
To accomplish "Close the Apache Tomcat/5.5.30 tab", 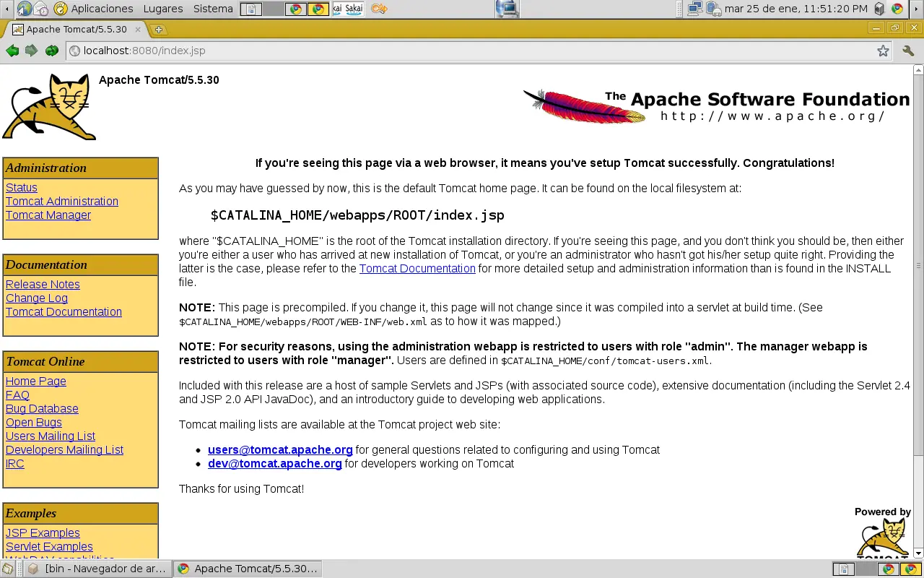I will click(x=138, y=30).
